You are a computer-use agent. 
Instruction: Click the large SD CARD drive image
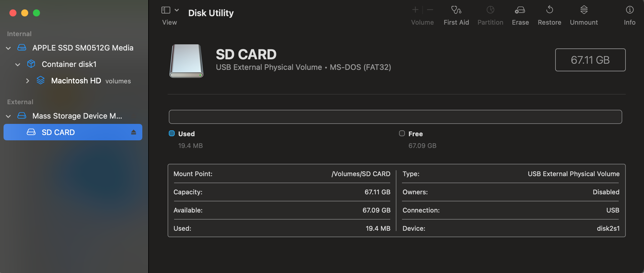(x=186, y=61)
